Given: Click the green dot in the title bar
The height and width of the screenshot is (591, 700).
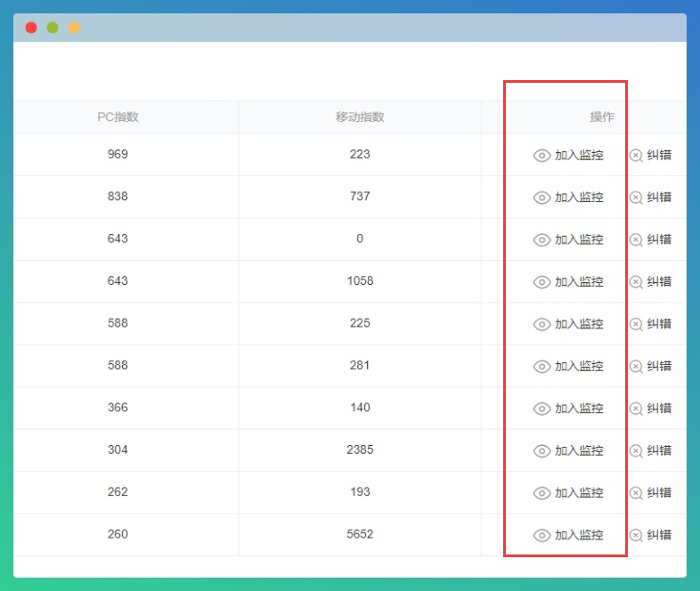Looking at the screenshot, I should click(53, 28).
